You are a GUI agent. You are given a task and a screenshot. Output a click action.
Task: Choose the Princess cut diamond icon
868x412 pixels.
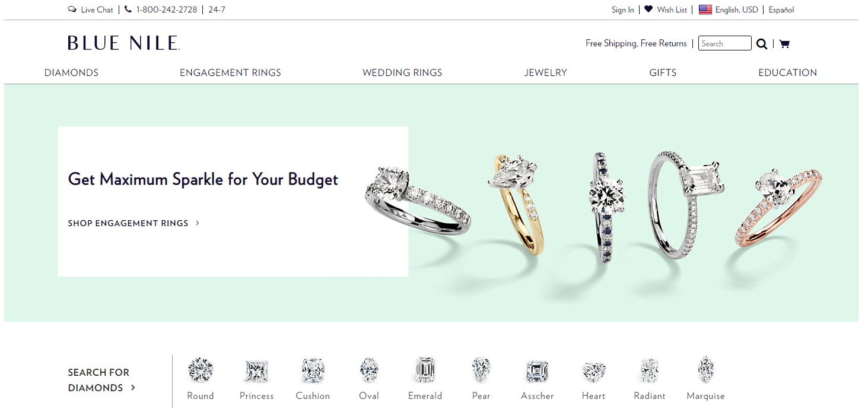coord(257,372)
